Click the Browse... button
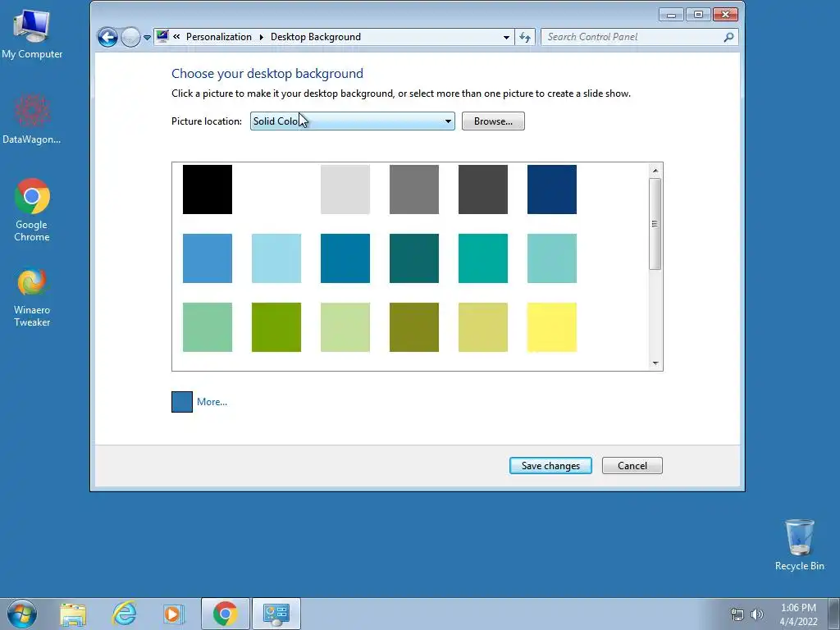 click(x=493, y=121)
